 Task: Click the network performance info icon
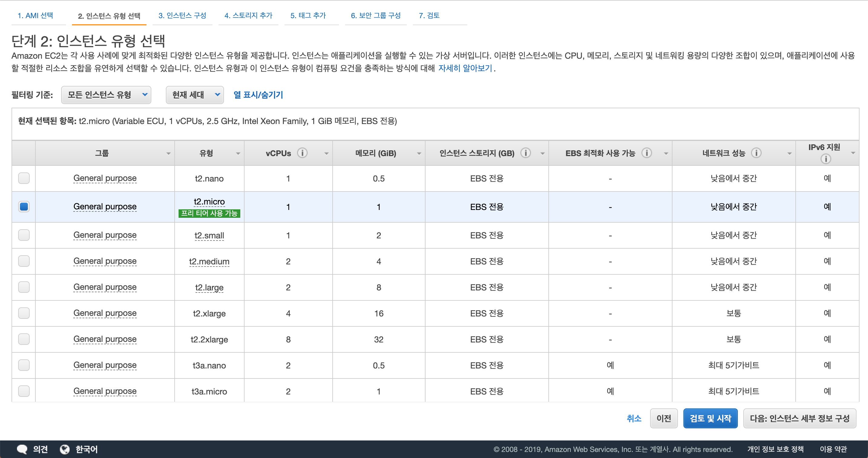click(x=756, y=153)
